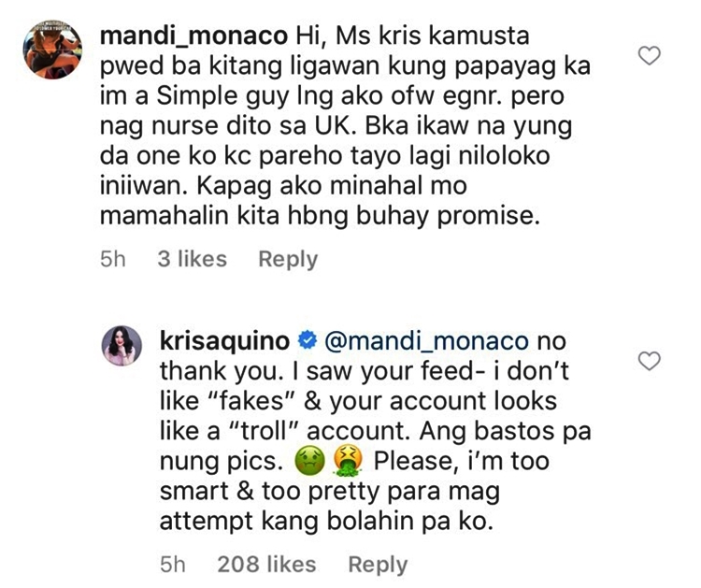Tap the heart on krisaquino's reply

649,360
